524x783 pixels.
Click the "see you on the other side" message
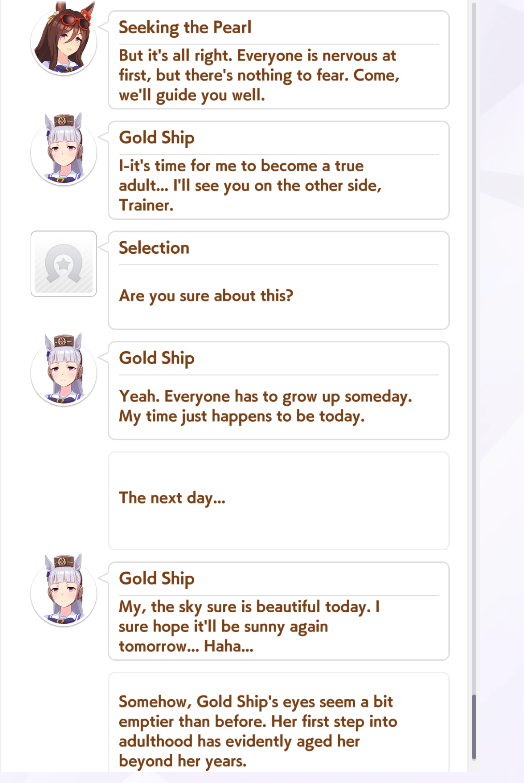(250, 185)
